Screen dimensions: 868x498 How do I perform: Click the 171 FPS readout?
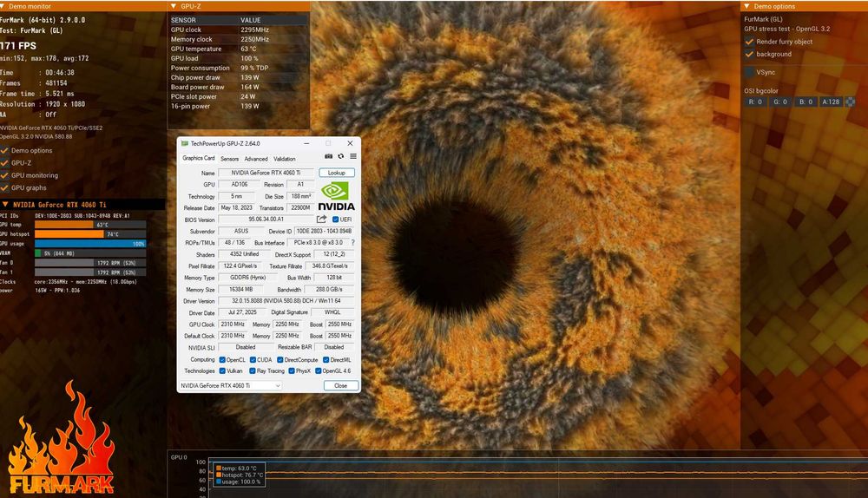click(x=18, y=46)
